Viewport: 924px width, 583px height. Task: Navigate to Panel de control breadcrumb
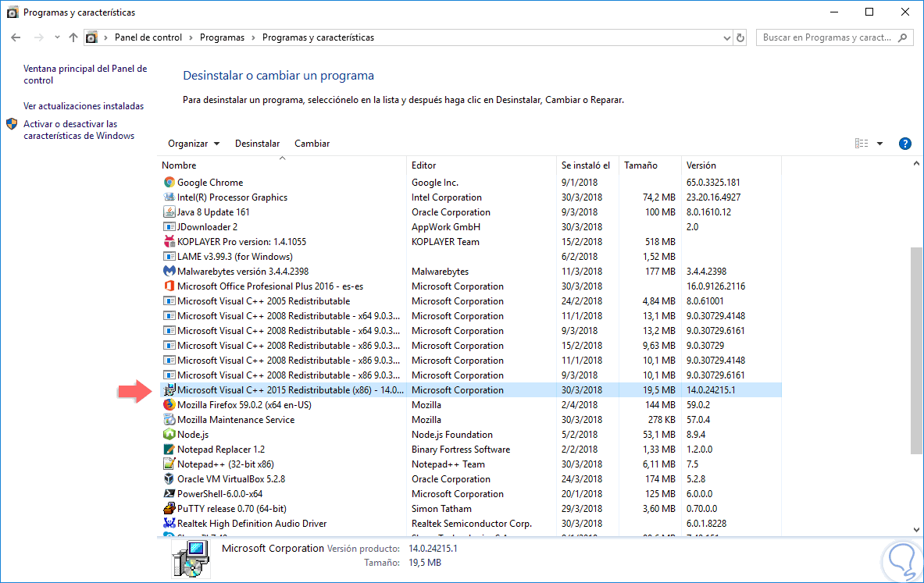tap(148, 37)
